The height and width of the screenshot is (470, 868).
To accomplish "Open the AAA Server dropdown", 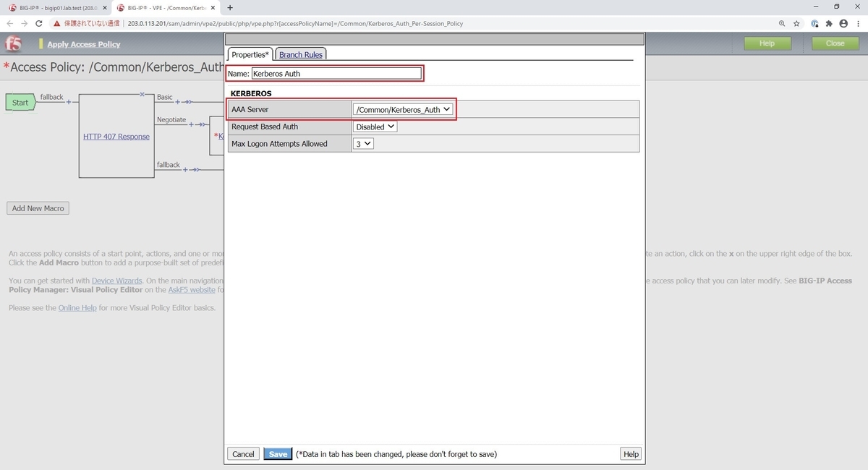I will [x=404, y=109].
